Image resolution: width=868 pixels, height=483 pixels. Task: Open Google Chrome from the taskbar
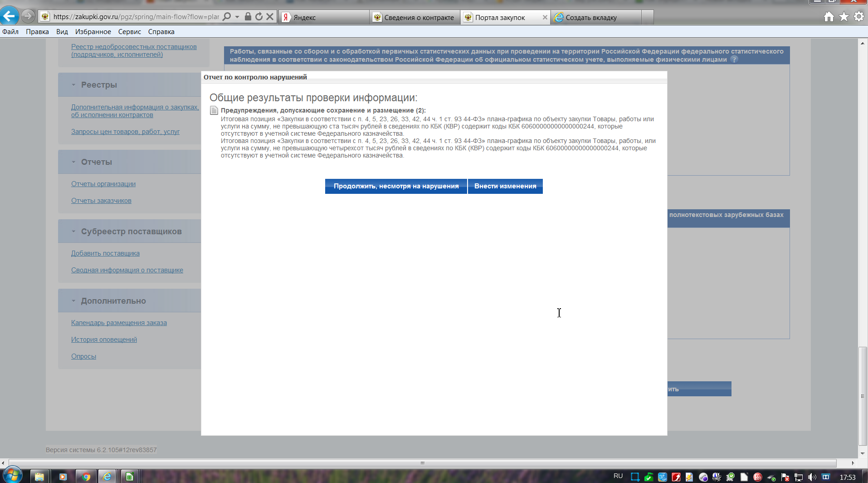click(x=86, y=476)
